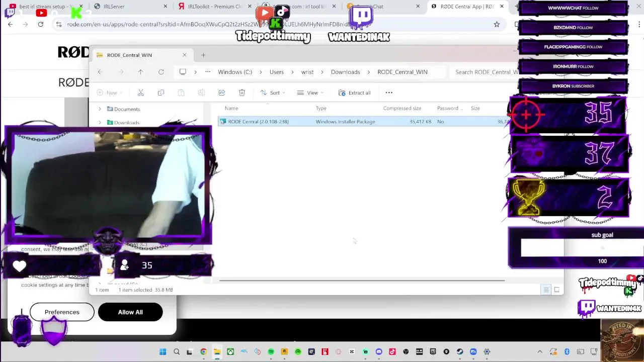The image size is (644, 362).
Task: Go up one folder level in Explorer
Action: pos(141,72)
